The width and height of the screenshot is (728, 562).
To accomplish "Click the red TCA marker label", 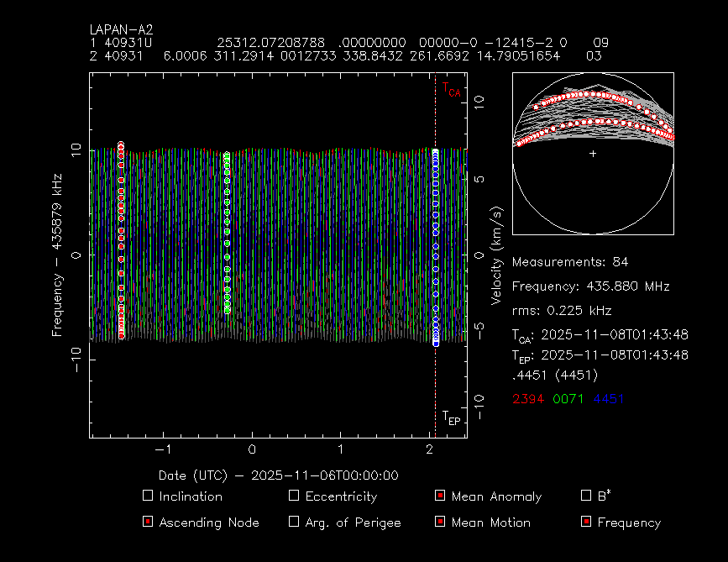I will coord(451,90).
